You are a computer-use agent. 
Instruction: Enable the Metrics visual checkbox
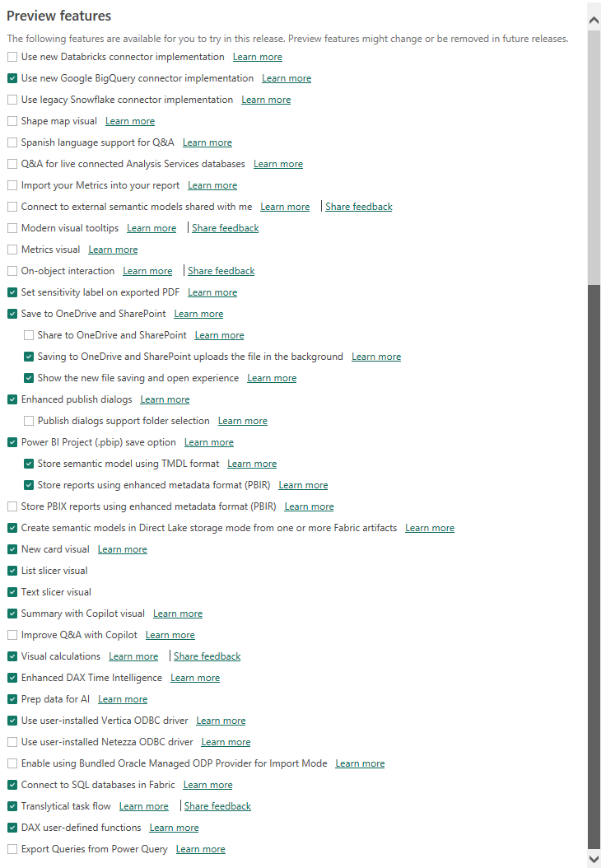click(12, 250)
